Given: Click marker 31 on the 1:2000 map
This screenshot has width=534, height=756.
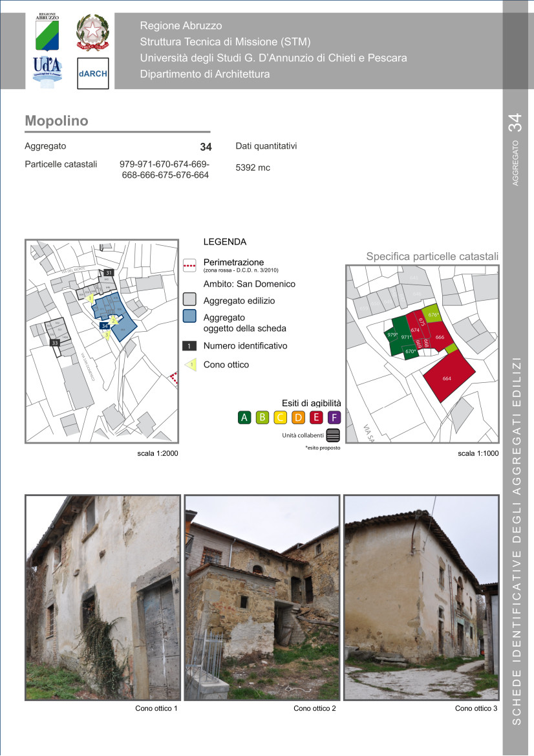Looking at the screenshot, I should tap(109, 272).
